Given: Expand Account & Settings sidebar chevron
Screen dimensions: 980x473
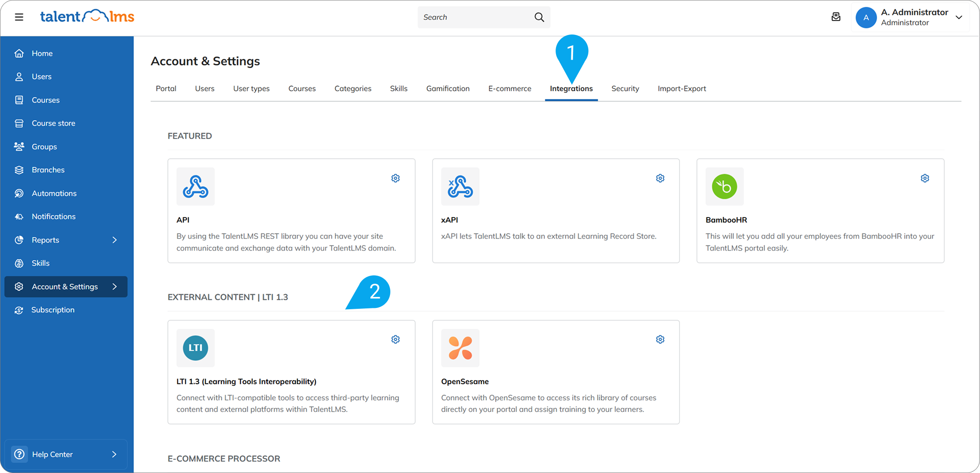Looking at the screenshot, I should click(x=114, y=287).
